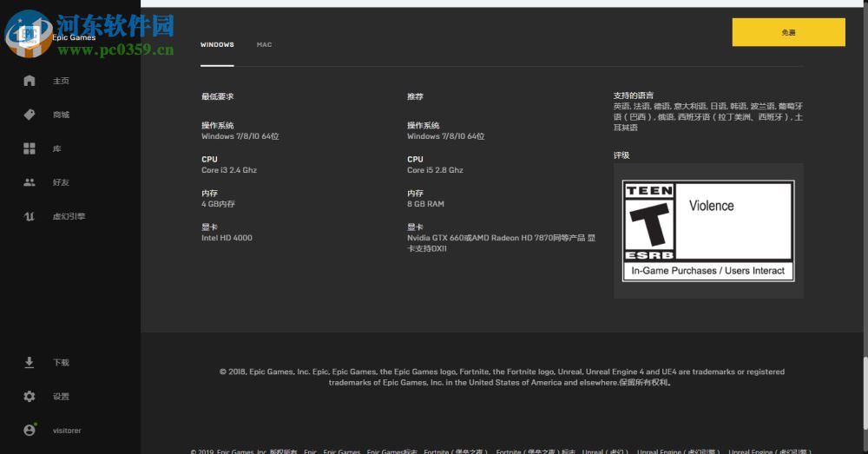Select the 设置 sidebar label

coord(61,397)
